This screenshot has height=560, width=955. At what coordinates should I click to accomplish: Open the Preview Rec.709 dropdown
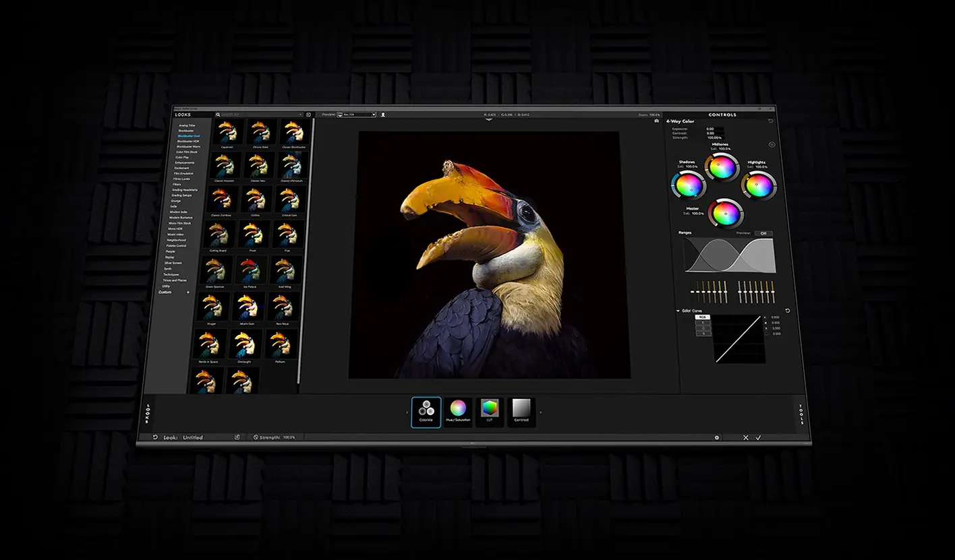tap(356, 115)
